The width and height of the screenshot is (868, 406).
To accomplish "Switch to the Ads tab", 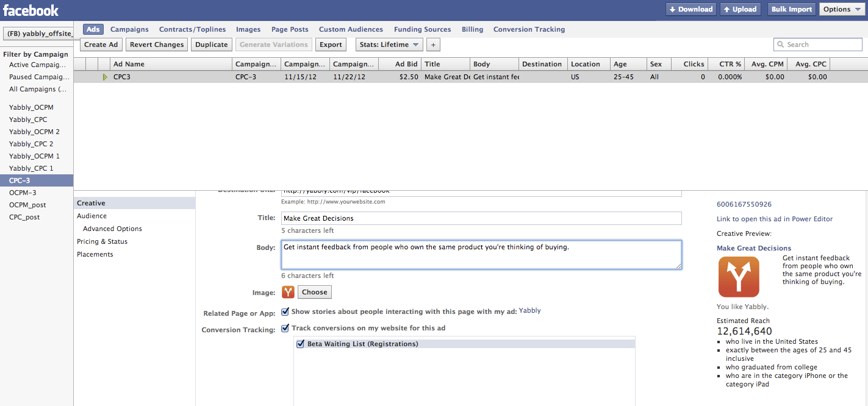I will (93, 29).
